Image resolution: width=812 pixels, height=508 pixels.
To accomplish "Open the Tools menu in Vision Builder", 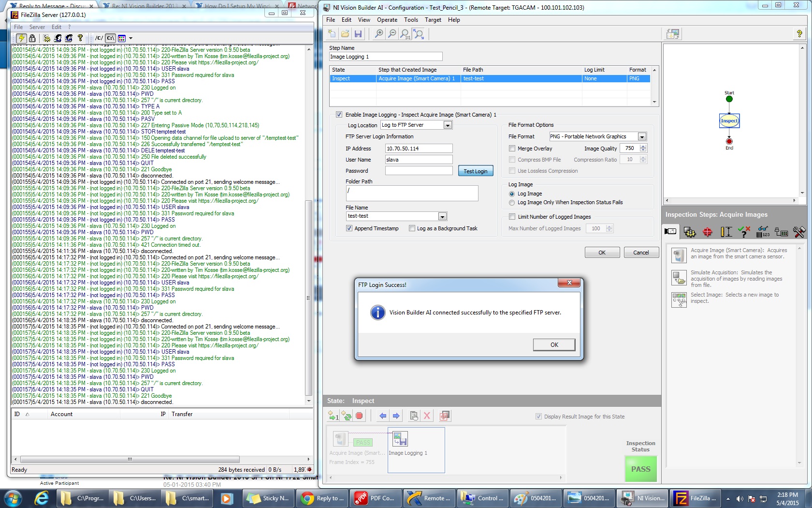I will pyautogui.click(x=411, y=20).
